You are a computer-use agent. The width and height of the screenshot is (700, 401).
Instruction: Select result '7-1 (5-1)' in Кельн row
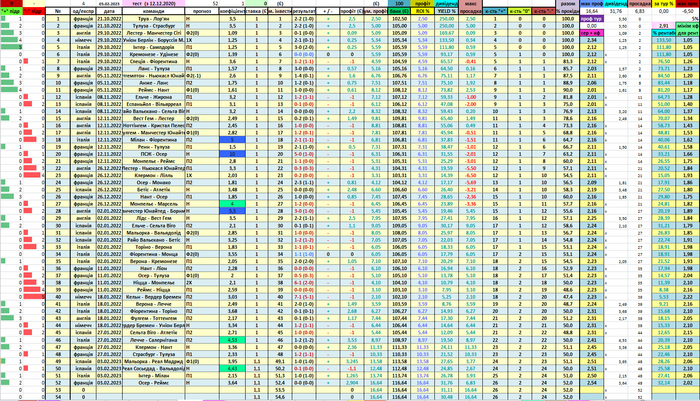[x=304, y=297]
